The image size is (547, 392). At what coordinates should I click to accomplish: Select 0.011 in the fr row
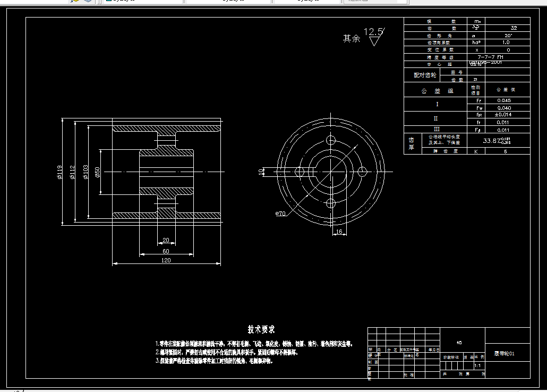click(503, 123)
